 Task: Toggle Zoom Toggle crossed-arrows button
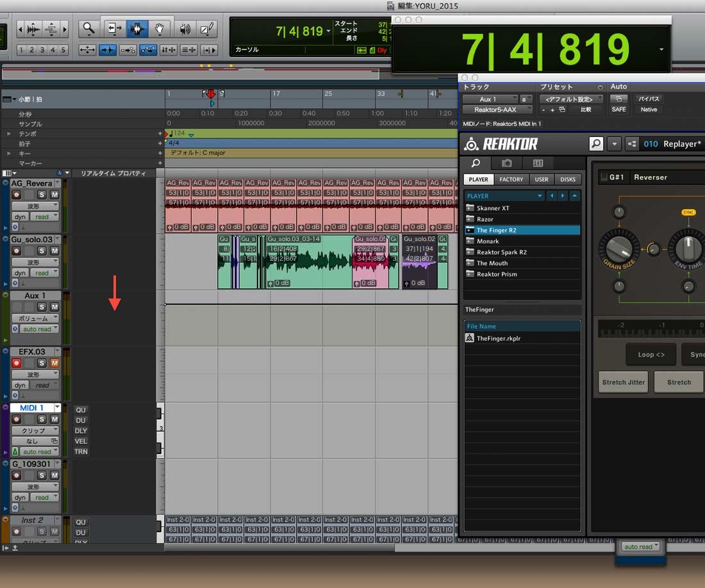click(x=87, y=50)
